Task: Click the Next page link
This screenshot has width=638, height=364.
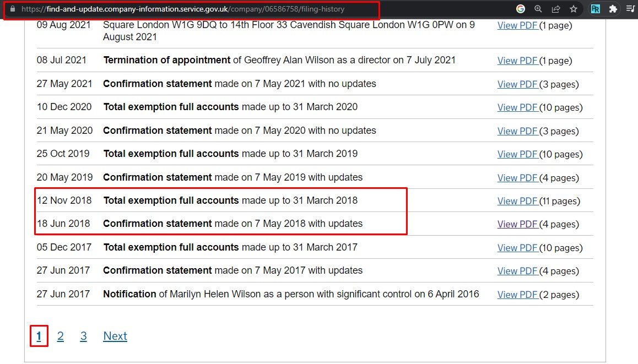Action: [115, 336]
